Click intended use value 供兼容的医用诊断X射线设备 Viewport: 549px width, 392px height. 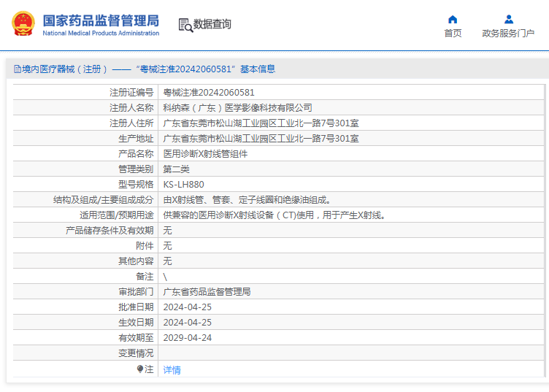[274, 215]
